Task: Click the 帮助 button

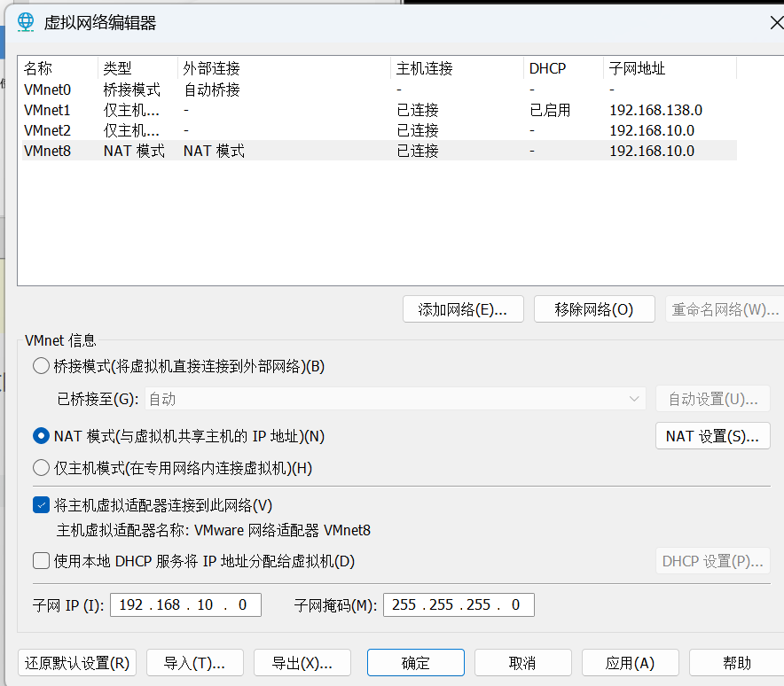Action: pos(737,663)
